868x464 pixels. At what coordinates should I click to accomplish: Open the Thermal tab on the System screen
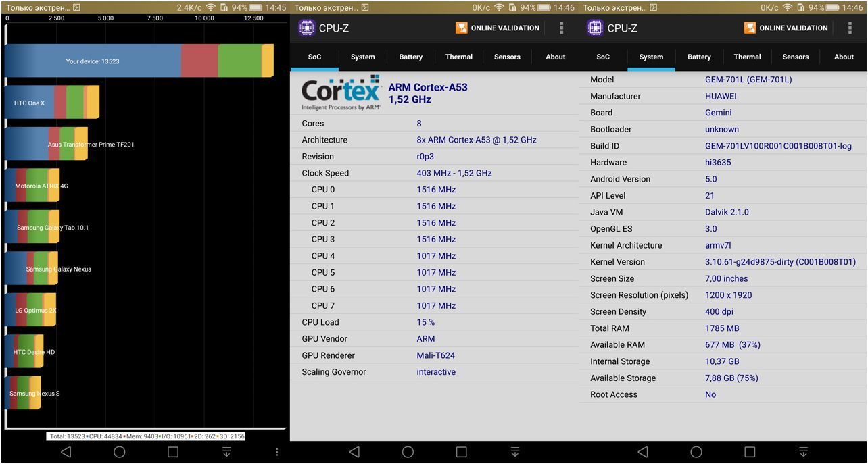point(747,57)
